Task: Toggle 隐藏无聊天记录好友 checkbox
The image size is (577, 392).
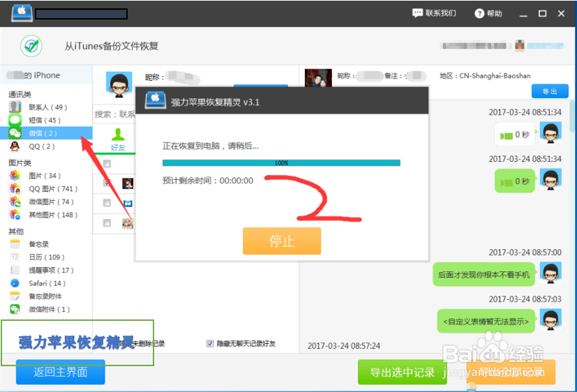Action: coord(210,343)
